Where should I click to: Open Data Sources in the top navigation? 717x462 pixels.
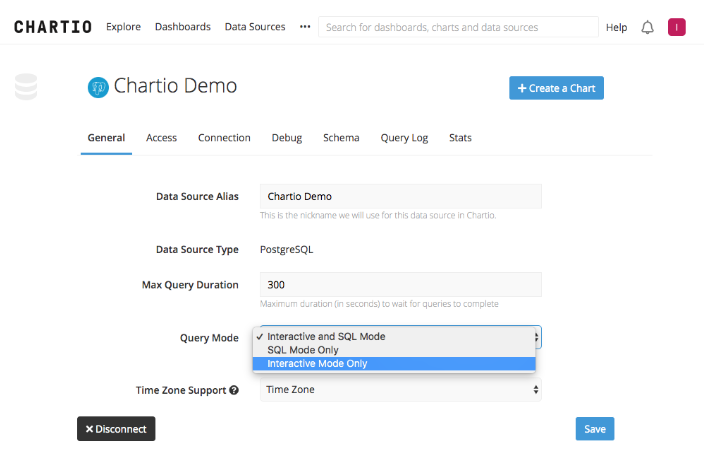tap(255, 27)
